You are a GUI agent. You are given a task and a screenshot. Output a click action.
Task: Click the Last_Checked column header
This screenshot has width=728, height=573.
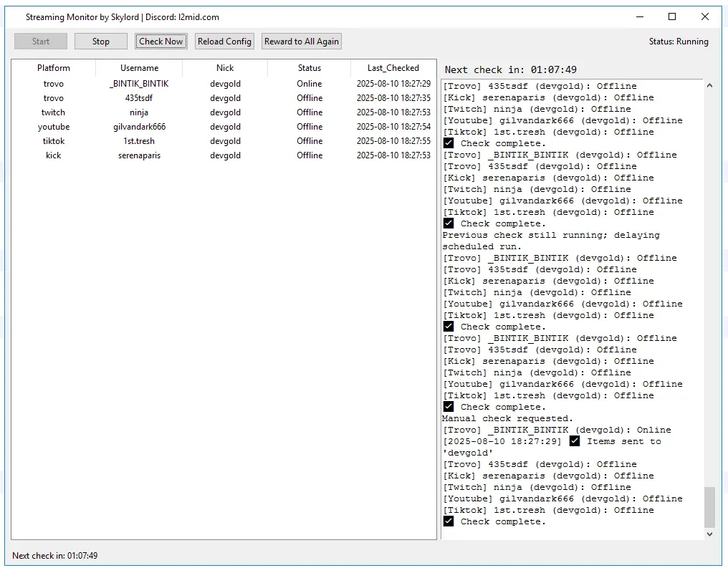[x=393, y=68]
